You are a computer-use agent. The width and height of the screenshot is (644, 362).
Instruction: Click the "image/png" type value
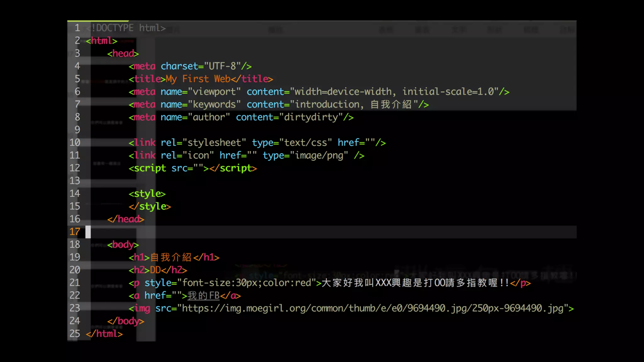pyautogui.click(x=319, y=156)
